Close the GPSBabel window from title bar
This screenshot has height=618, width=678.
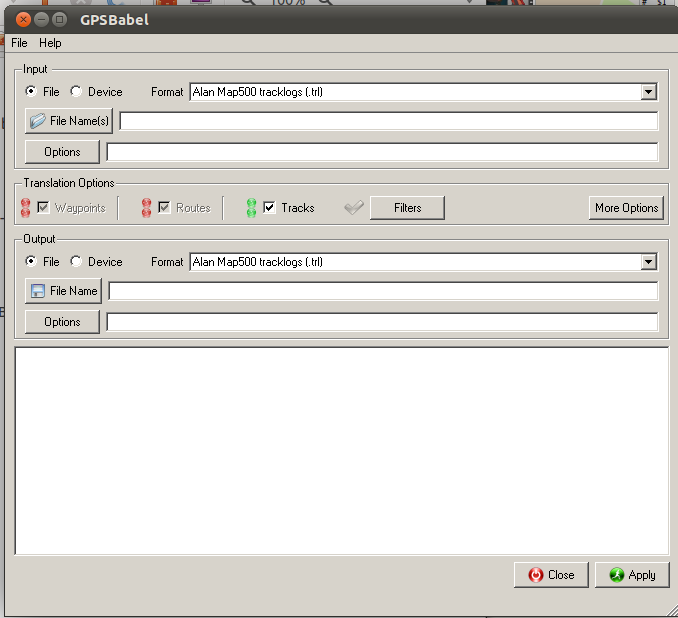(19, 20)
